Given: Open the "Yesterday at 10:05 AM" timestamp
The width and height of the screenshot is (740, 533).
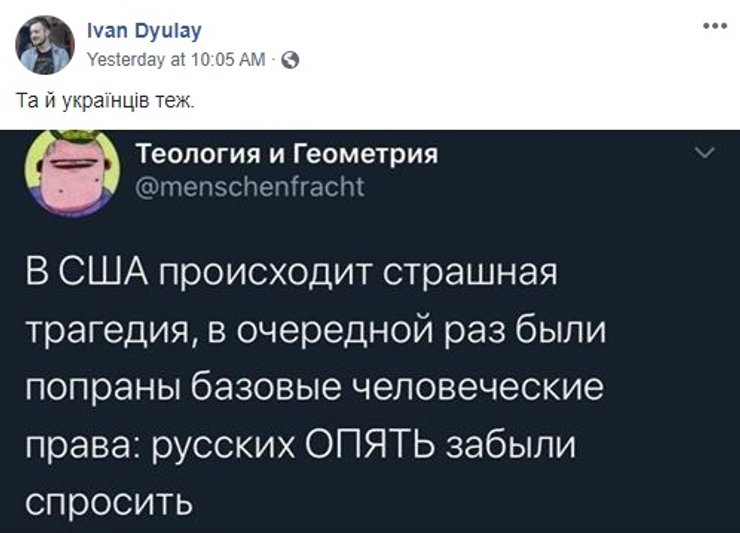Looking at the screenshot, I should [x=176, y=60].
